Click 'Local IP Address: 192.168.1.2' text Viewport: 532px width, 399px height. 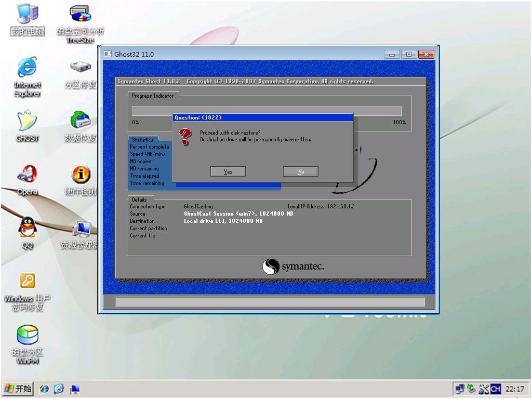321,206
